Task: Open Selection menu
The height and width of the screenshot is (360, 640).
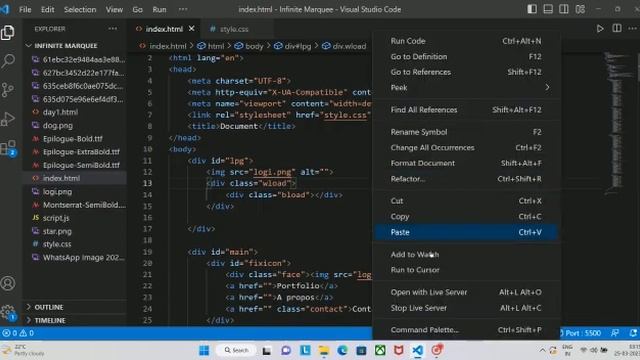Action: (80, 9)
